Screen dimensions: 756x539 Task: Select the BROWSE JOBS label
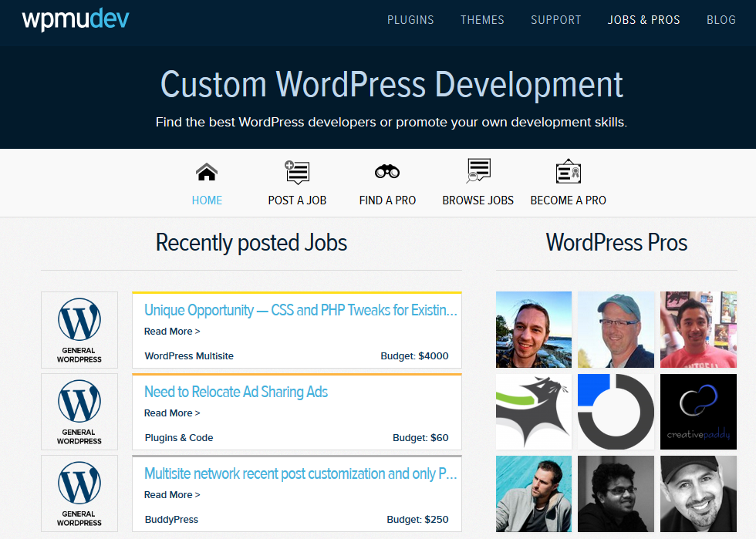(x=478, y=200)
